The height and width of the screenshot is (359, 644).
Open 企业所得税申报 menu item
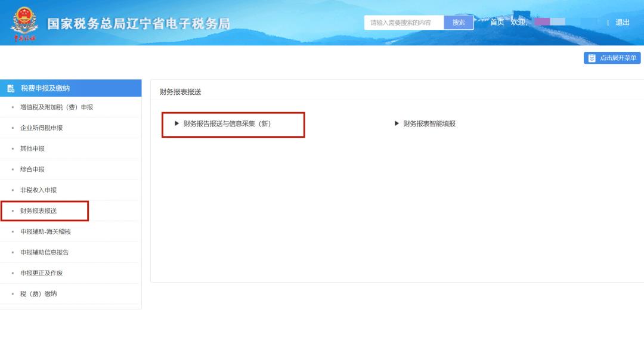(41, 128)
